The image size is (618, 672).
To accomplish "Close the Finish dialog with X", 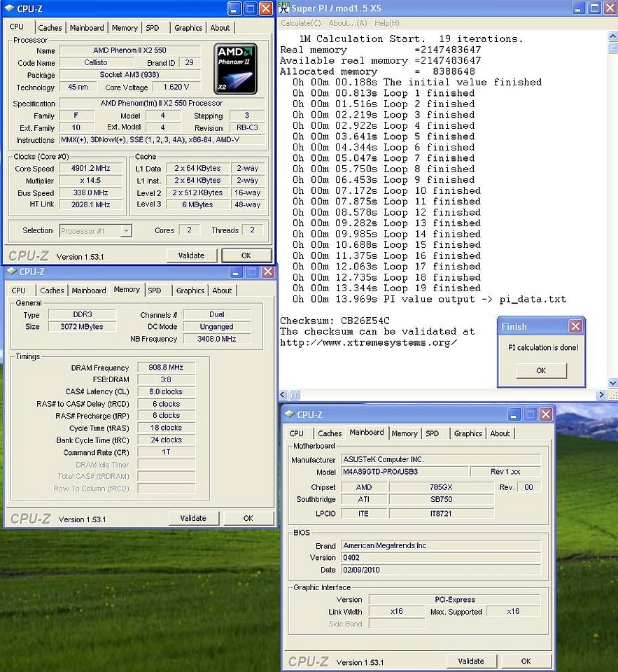I will pyautogui.click(x=575, y=326).
